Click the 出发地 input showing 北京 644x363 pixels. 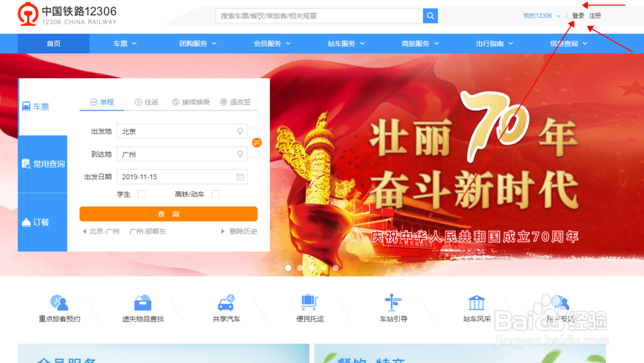click(182, 132)
